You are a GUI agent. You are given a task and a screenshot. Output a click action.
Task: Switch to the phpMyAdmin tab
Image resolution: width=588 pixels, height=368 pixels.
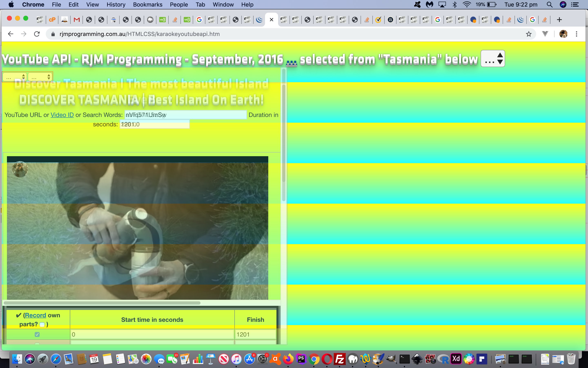pyautogui.click(x=64, y=20)
